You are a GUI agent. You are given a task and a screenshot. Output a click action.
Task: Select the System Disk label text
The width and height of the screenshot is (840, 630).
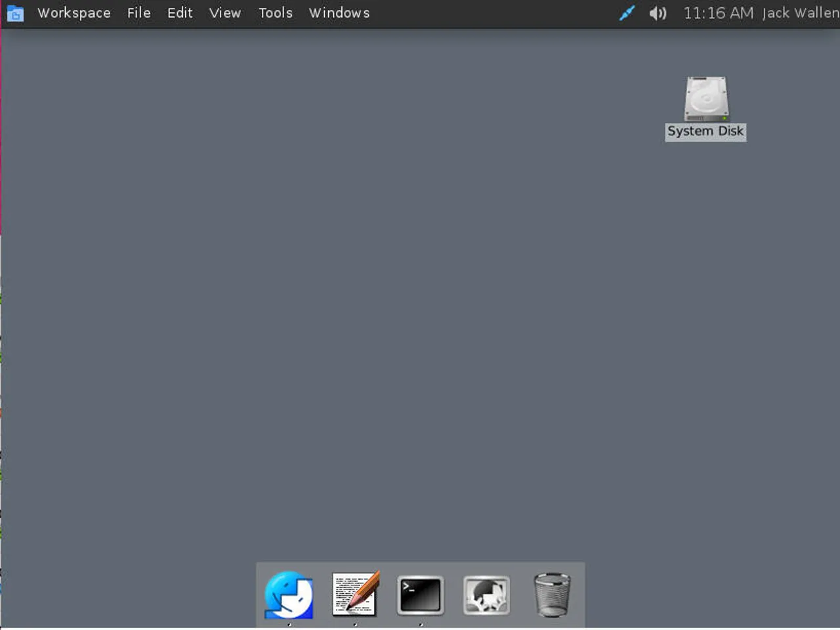[705, 131]
